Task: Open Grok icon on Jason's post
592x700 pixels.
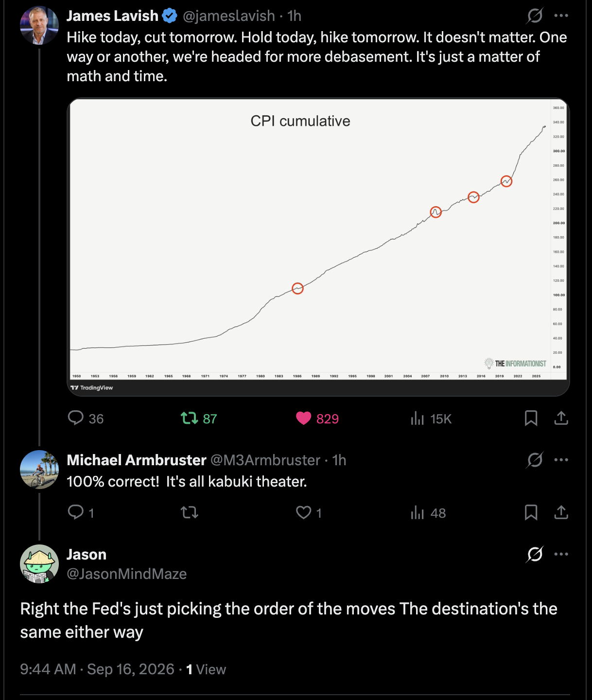Action: point(535,554)
